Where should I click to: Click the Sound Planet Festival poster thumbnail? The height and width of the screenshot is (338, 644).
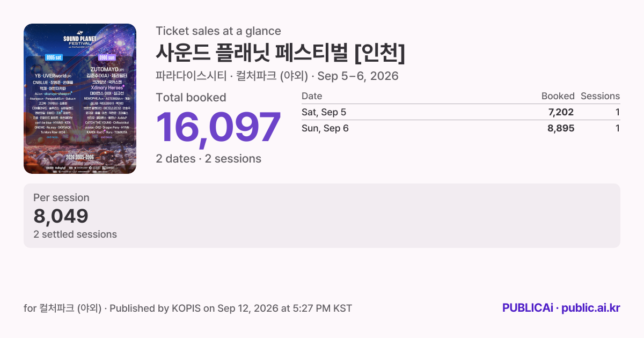pos(80,99)
